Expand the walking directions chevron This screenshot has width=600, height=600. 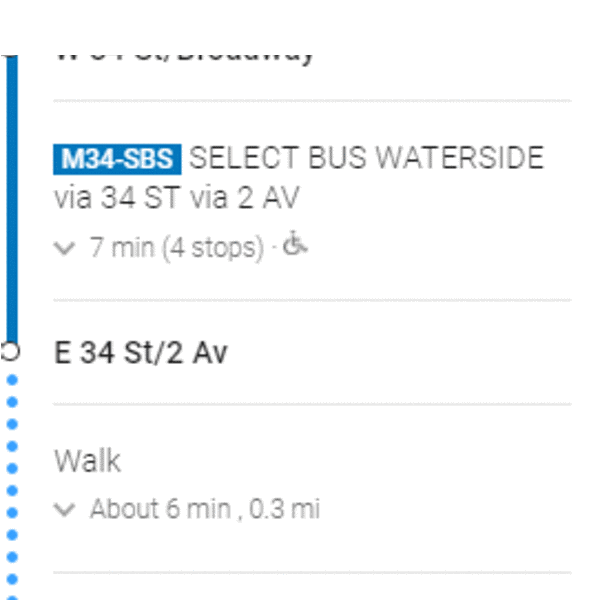pos(65,510)
